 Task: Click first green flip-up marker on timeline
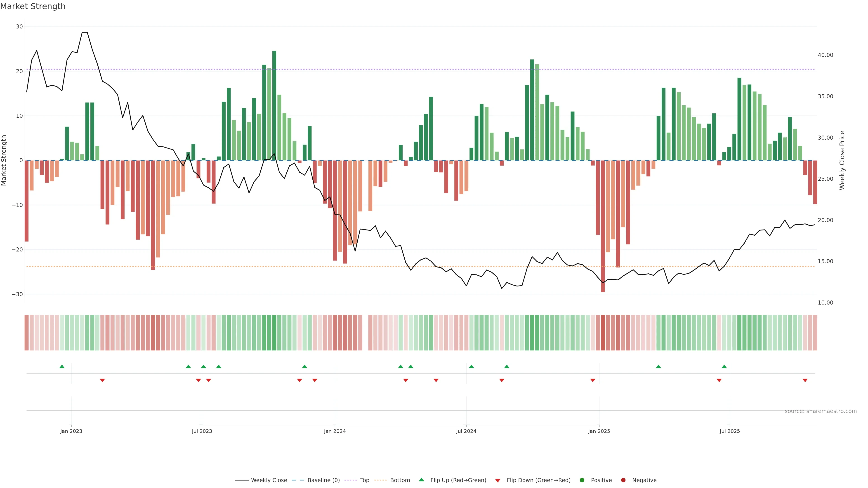(62, 366)
